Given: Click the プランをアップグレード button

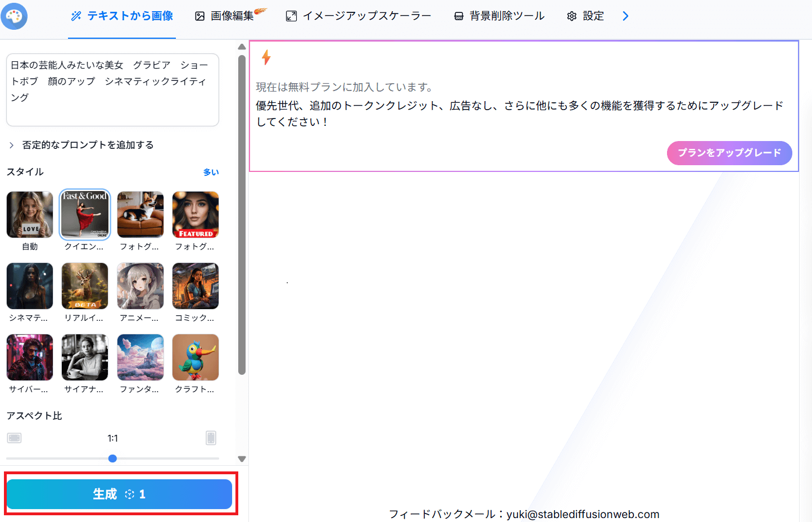Looking at the screenshot, I should click(x=729, y=153).
